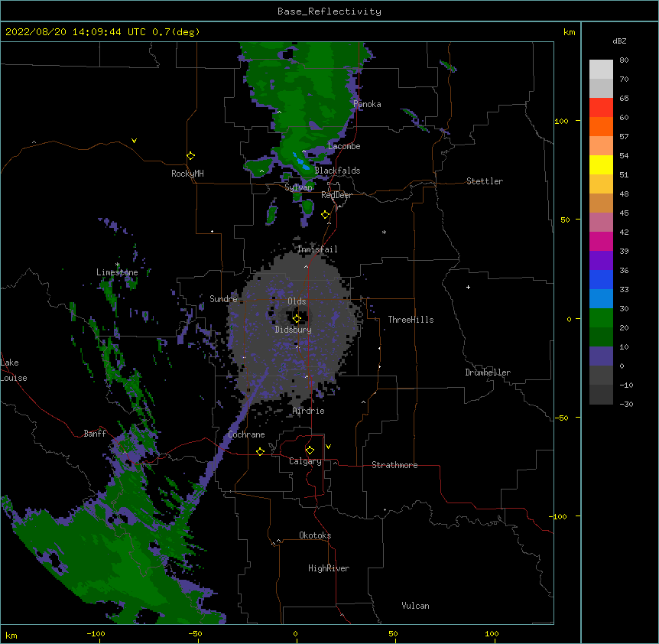Screen dimensions: 659x644
Task: Pick the lightest gray swatch under 80
Action: pyautogui.click(x=601, y=70)
